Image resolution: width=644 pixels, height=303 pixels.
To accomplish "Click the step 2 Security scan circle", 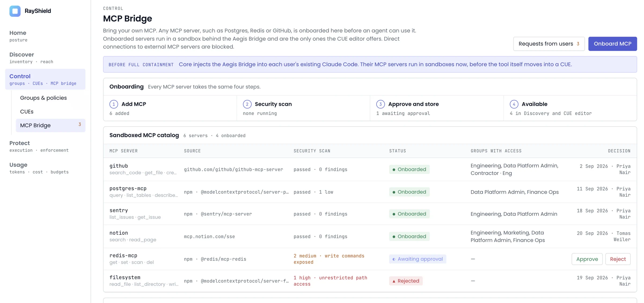I will point(247,104).
